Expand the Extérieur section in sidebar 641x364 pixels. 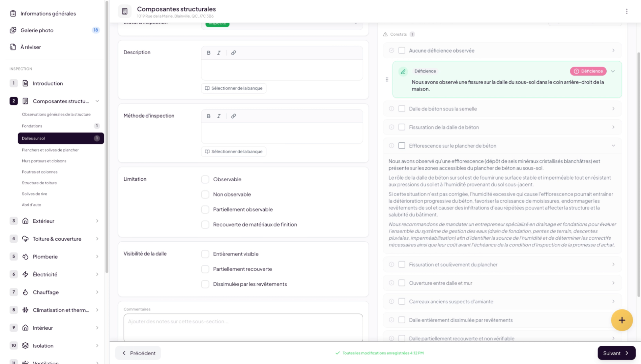click(x=97, y=221)
